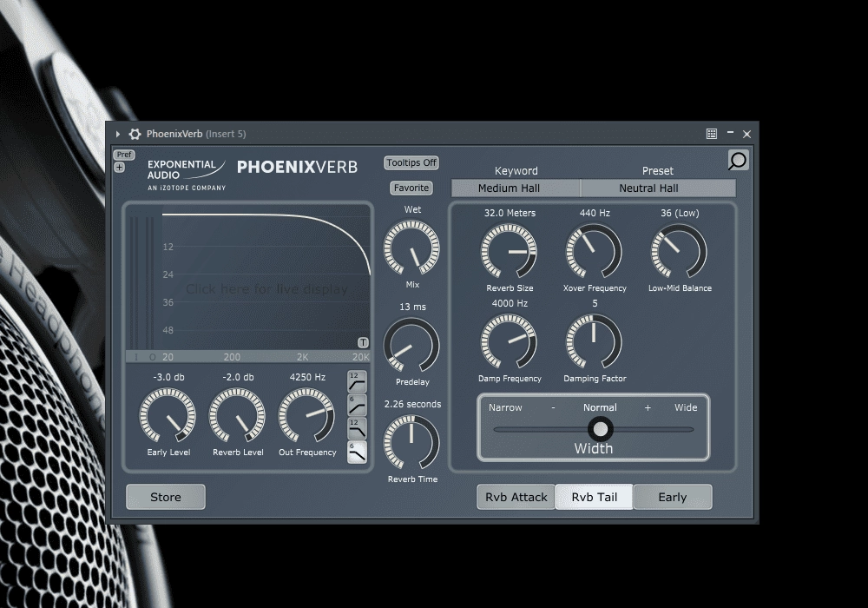
Task: Click the Reverb Time knob
Action: pyautogui.click(x=411, y=443)
